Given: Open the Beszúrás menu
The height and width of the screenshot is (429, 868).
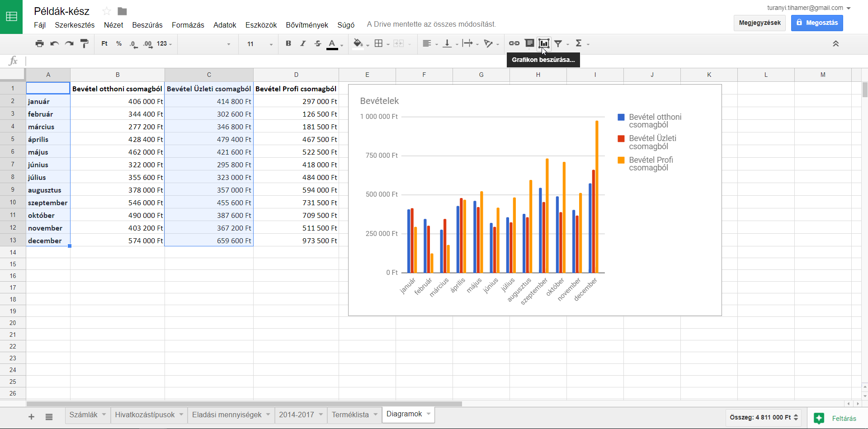Looking at the screenshot, I should (147, 25).
